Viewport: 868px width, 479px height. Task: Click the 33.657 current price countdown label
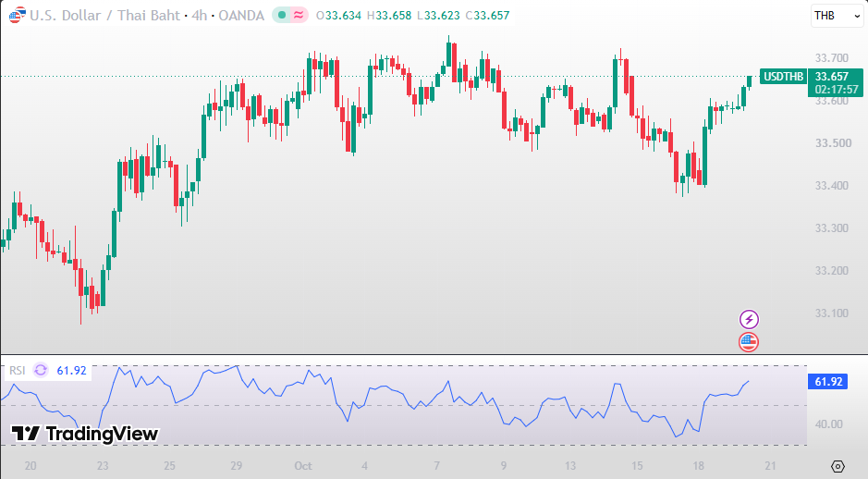coord(836,82)
